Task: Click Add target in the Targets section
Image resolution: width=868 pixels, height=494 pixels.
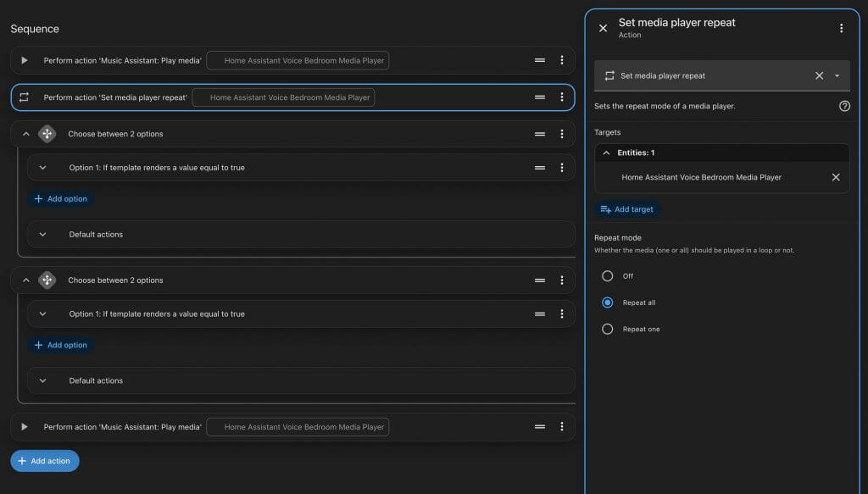Action: coord(627,209)
